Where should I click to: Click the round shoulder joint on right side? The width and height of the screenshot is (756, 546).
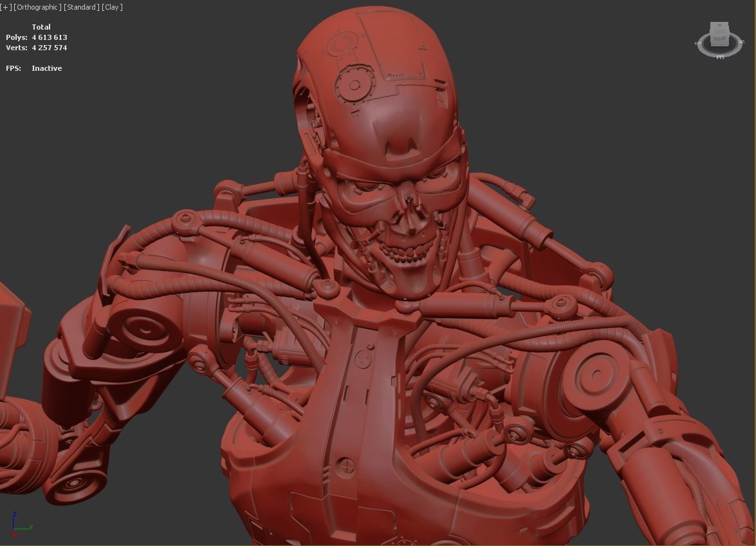pos(596,376)
